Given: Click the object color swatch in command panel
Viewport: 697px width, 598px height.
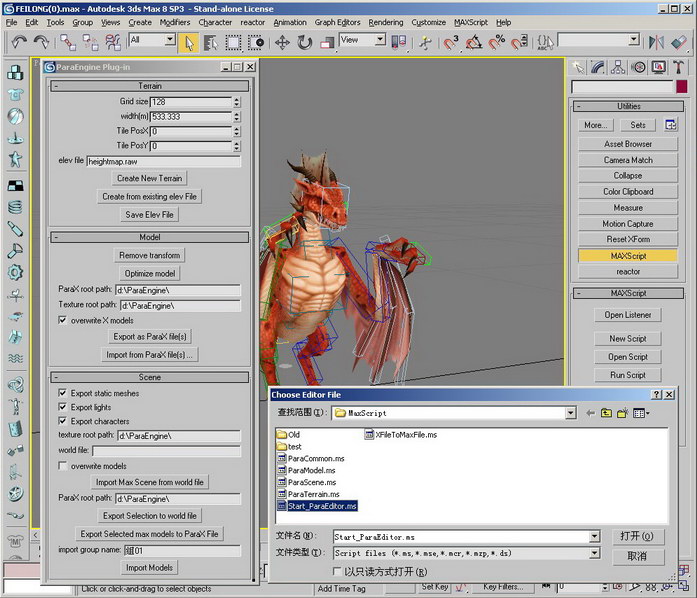Looking at the screenshot, I should (x=681, y=86).
